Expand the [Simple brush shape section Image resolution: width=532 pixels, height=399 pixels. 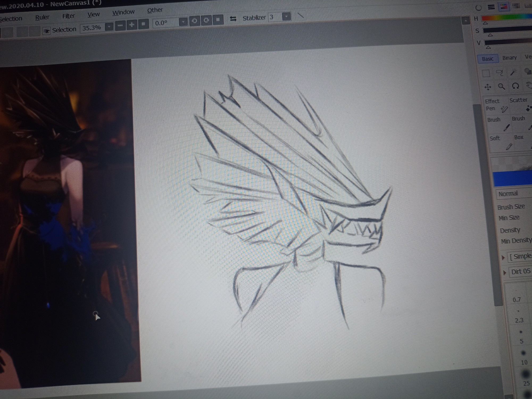[503, 258]
